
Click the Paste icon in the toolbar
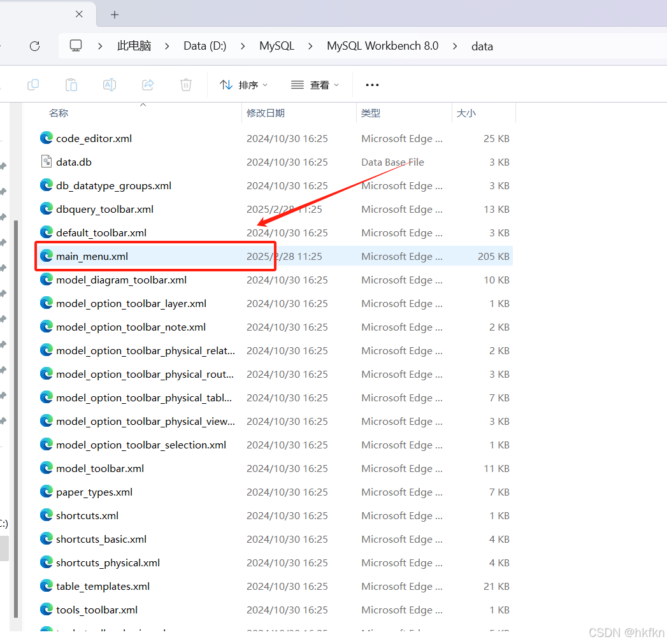(71, 84)
